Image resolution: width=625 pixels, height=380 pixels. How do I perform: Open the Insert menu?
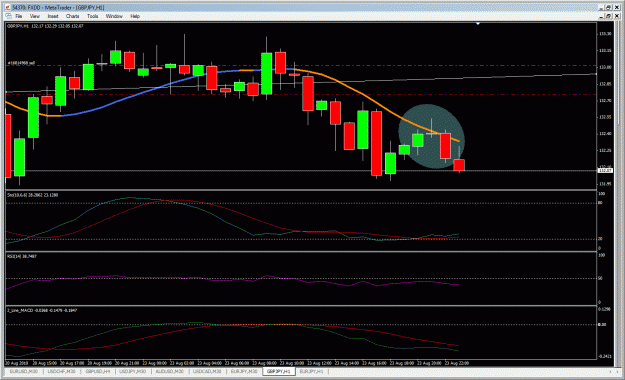pyautogui.click(x=53, y=16)
